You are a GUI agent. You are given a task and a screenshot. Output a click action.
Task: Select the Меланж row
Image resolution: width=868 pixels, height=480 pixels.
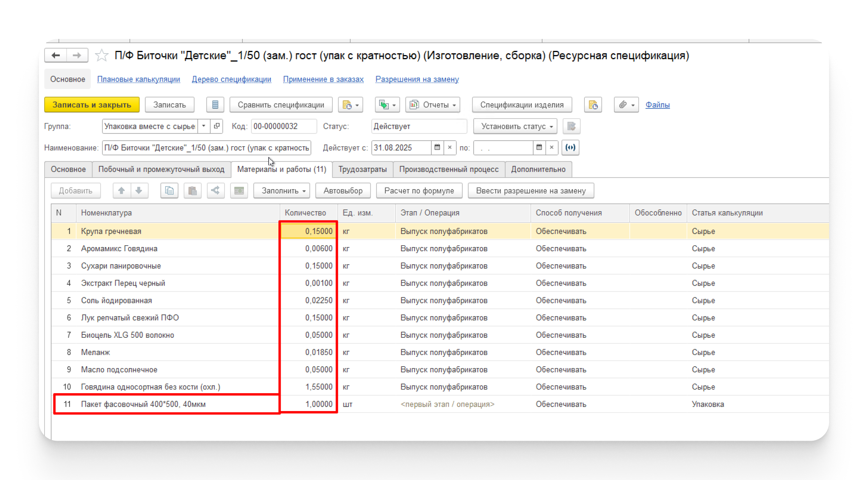[x=95, y=352]
